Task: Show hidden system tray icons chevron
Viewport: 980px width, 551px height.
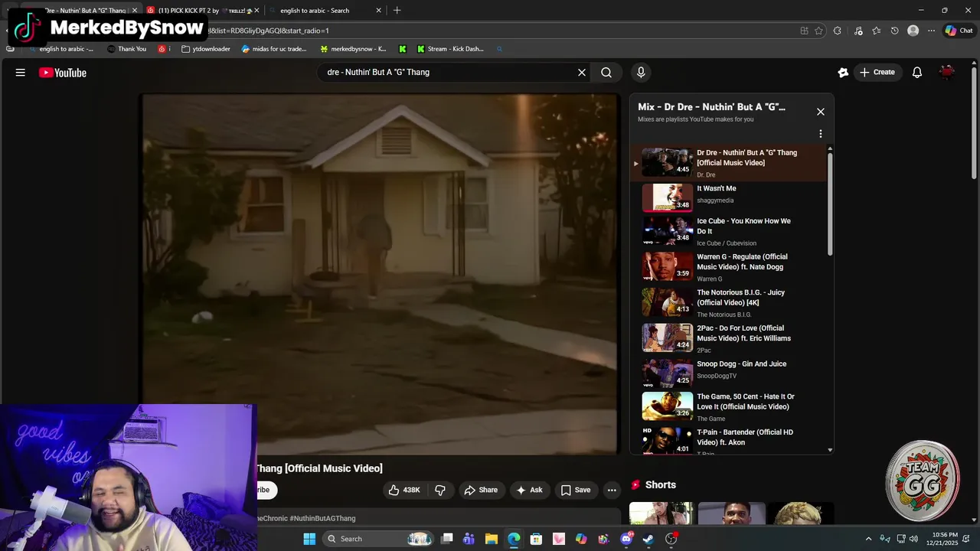Action: [x=868, y=539]
